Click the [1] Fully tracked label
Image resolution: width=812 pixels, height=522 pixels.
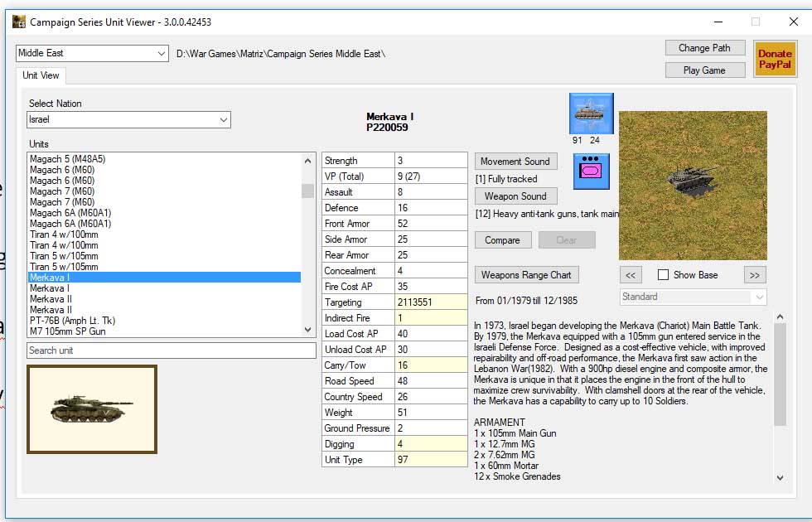[x=506, y=179]
